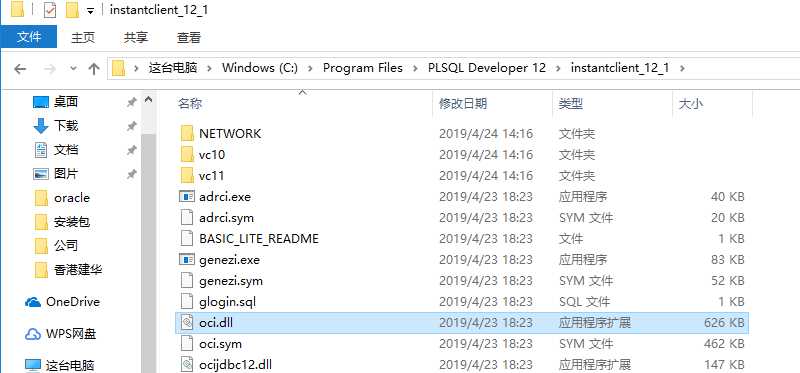
Task: Sort by the 大小 column header
Action: [x=690, y=104]
